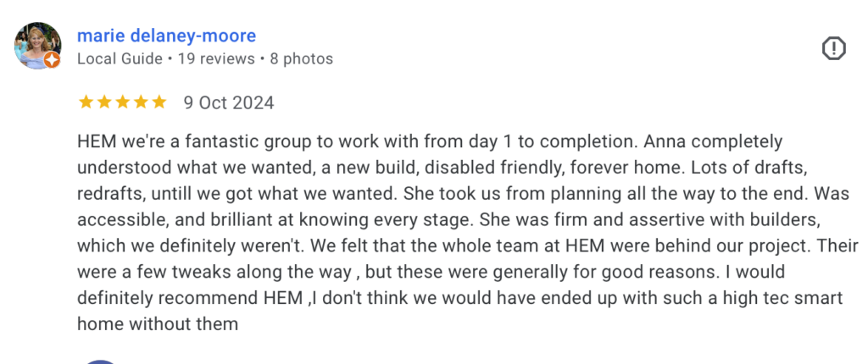Viewport: 868px width, 364px height.
Task: Click the "8 photos" count text
Action: click(x=301, y=58)
